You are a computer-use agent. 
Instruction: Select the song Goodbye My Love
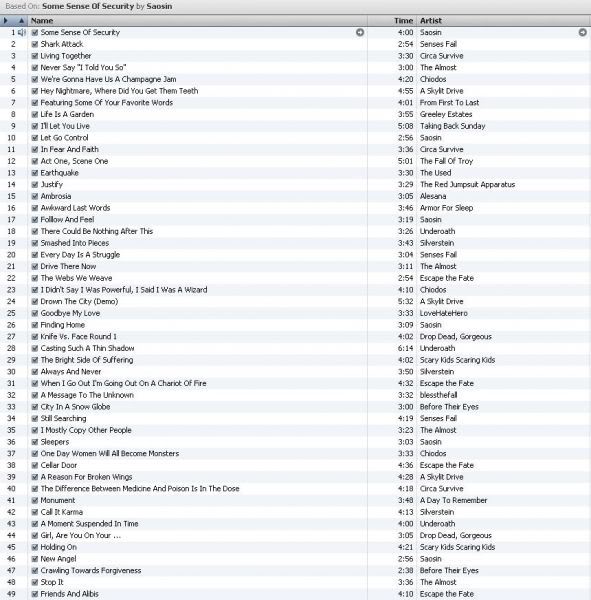70,313
